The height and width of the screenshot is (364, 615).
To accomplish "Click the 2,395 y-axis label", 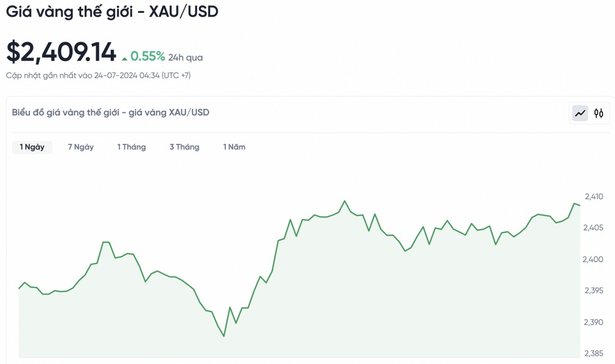I will 593,291.
